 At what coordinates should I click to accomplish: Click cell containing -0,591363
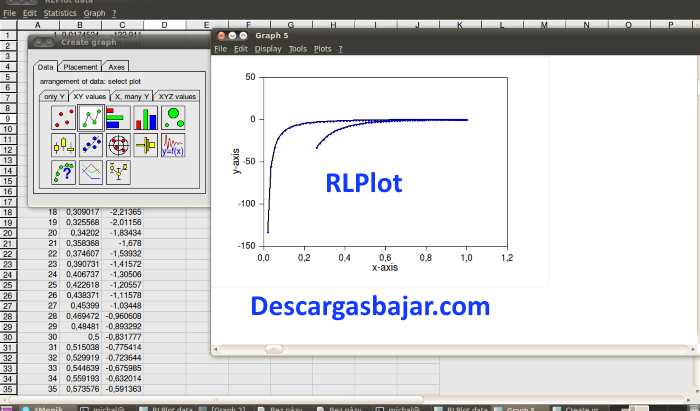point(123,389)
